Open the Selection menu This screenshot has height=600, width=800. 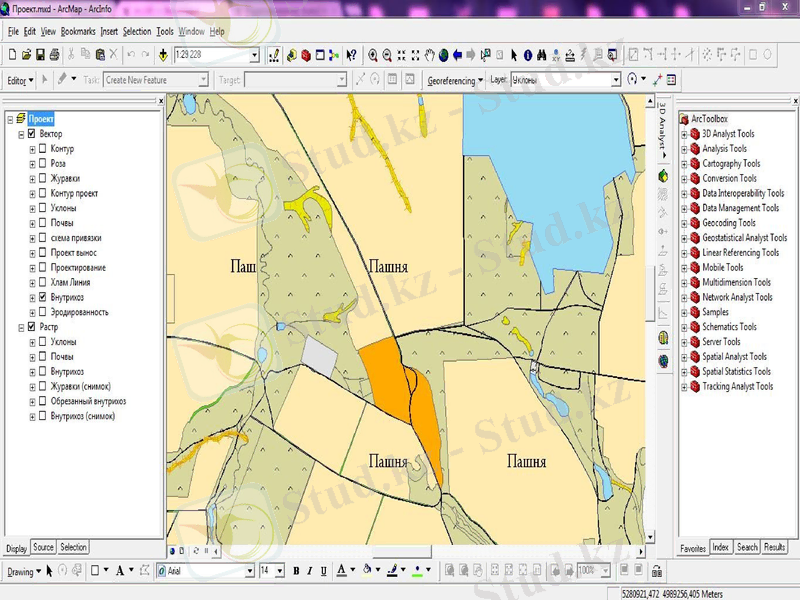coord(137,32)
